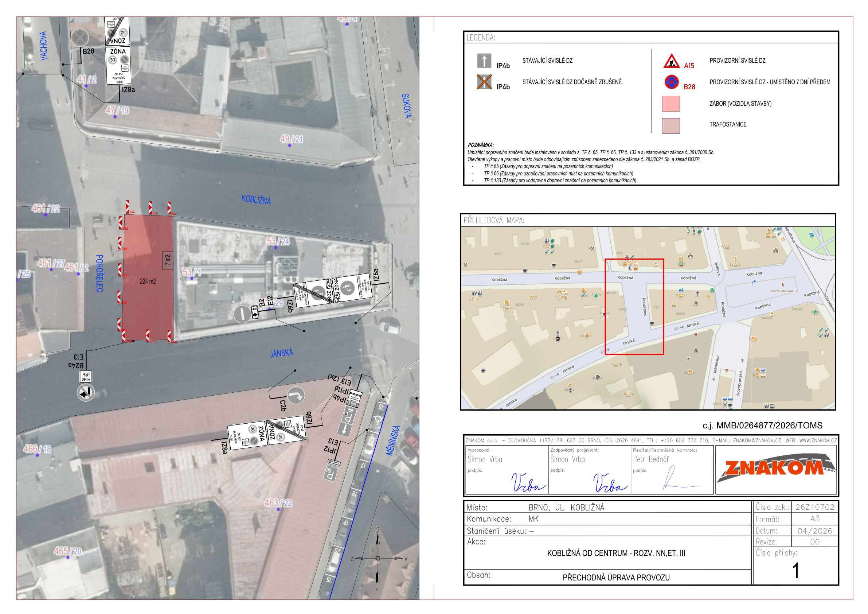Click the PROVIZORNÍ SVISLÉ DZ label

[737, 61]
